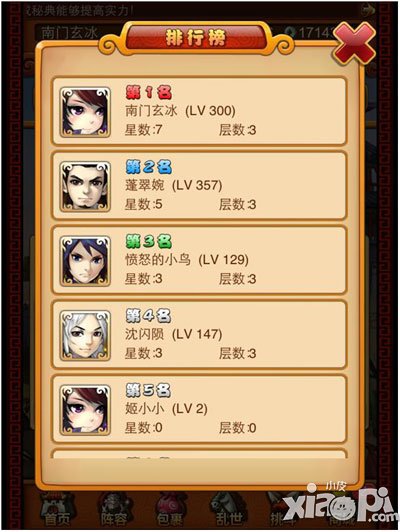This screenshot has width=400, height=532.
Task: Tap the avatar of second place 蓬翠婉
Action: 85,187
